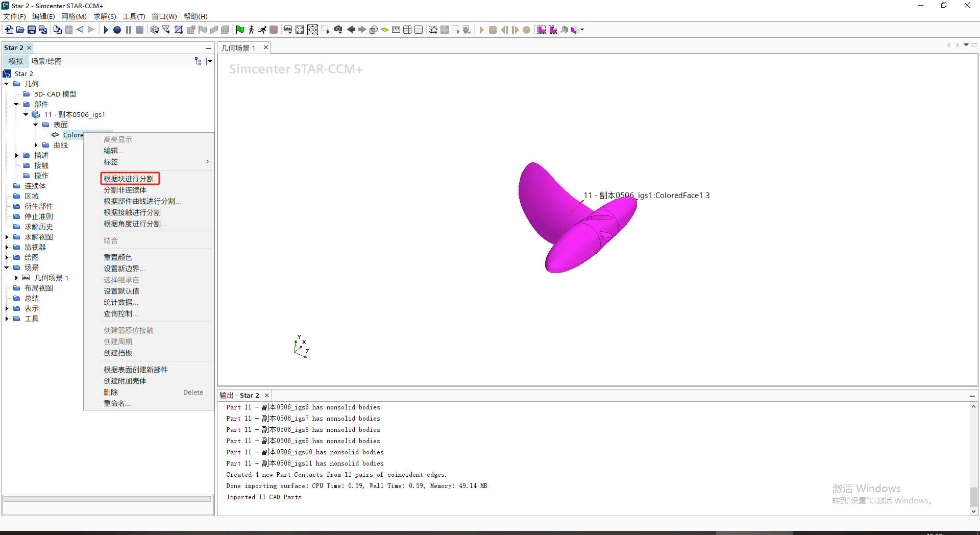Expand the 几何场景 1 tree node
Screen dimensions: 980x535
point(16,278)
